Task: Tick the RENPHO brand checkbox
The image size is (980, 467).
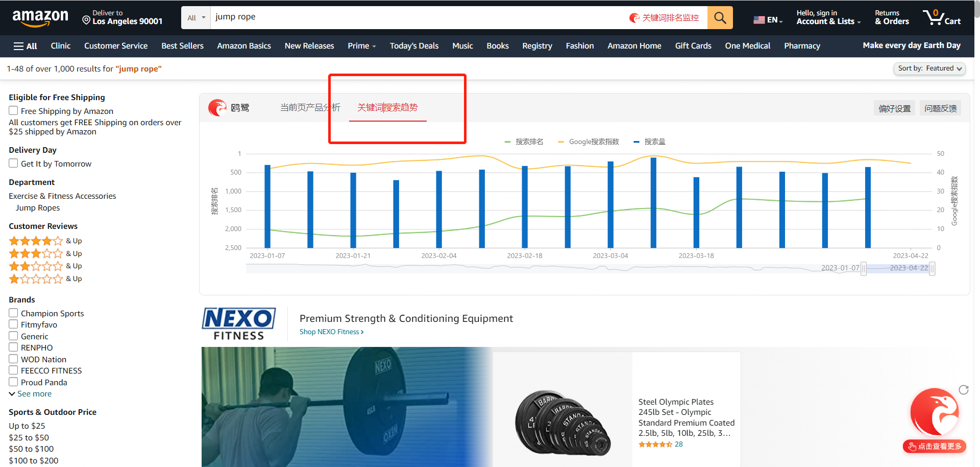Action: [13, 347]
